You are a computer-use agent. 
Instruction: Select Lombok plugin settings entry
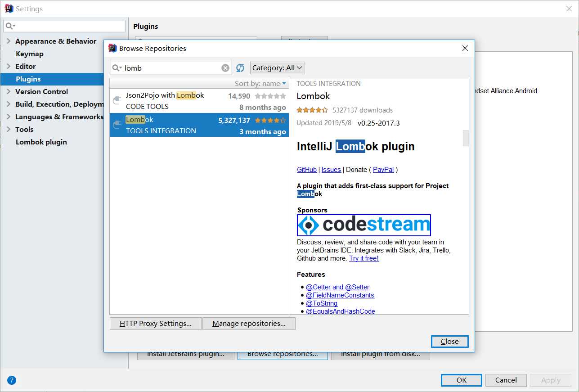click(41, 142)
